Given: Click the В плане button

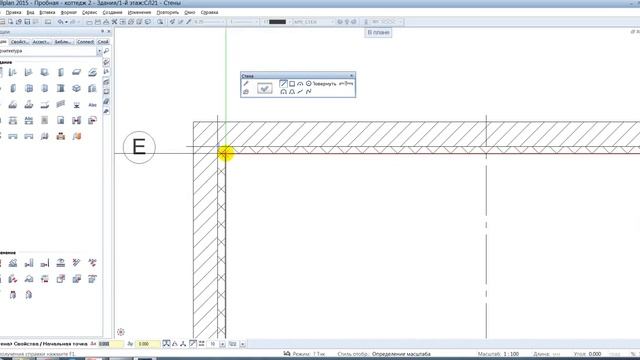Looking at the screenshot, I should pos(378,32).
